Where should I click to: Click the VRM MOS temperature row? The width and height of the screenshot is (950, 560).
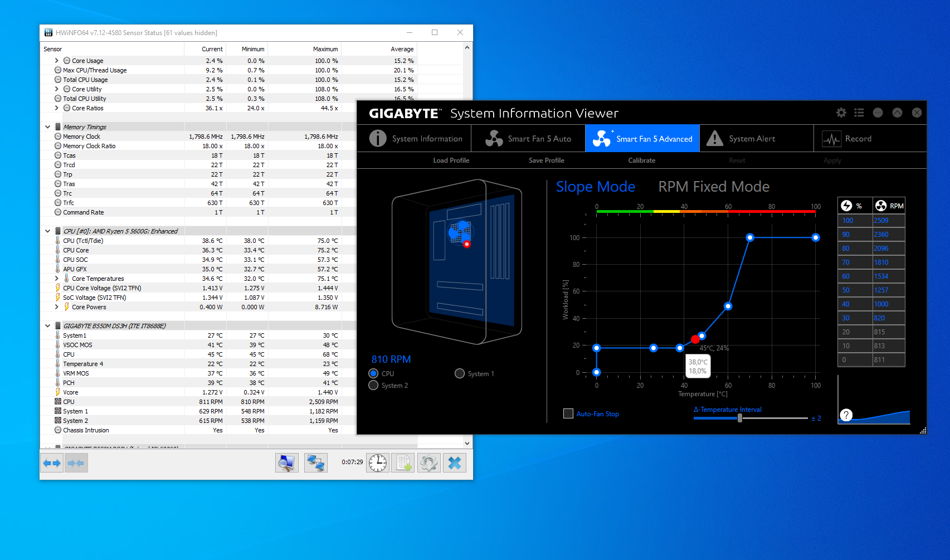point(198,373)
